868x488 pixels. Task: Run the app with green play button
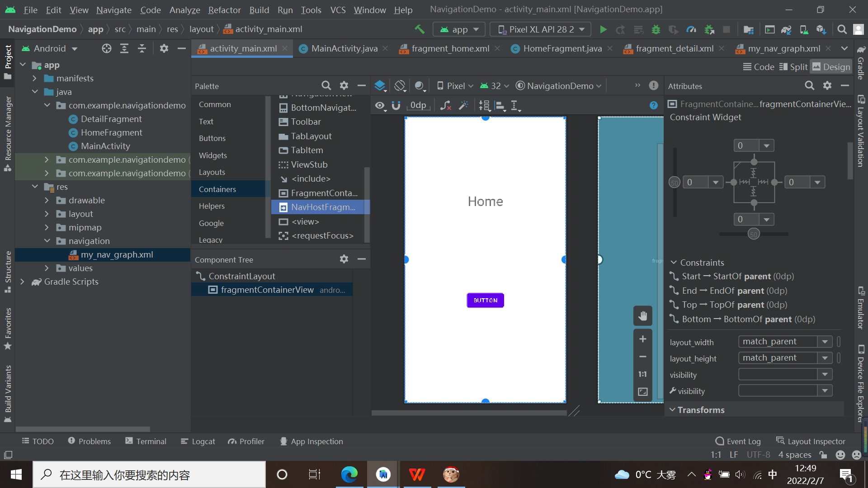[603, 29]
